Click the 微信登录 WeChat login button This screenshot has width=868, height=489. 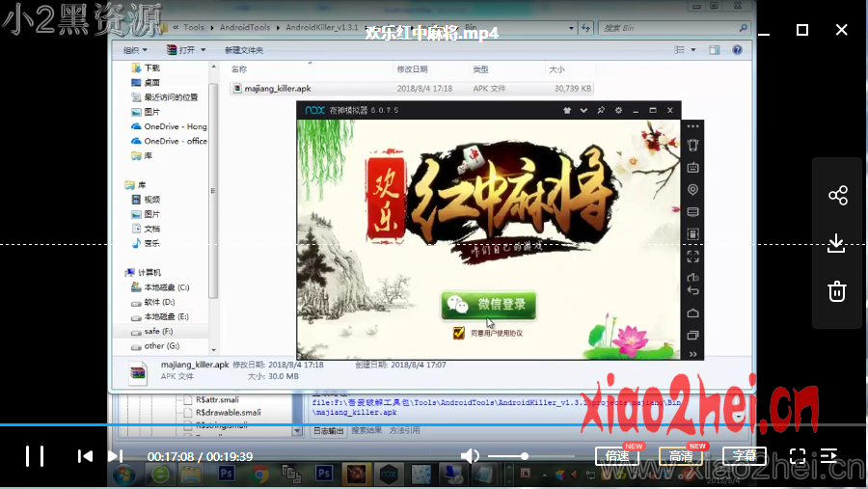489,305
